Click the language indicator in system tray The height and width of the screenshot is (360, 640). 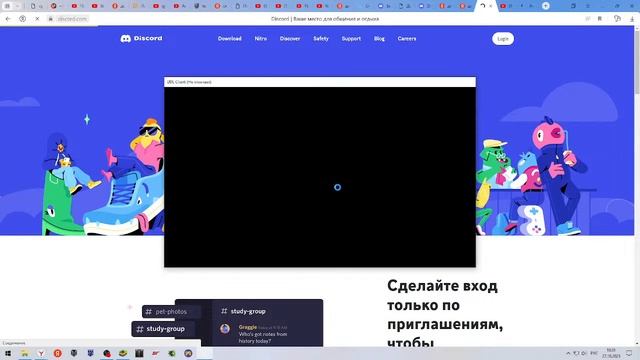pos(594,353)
